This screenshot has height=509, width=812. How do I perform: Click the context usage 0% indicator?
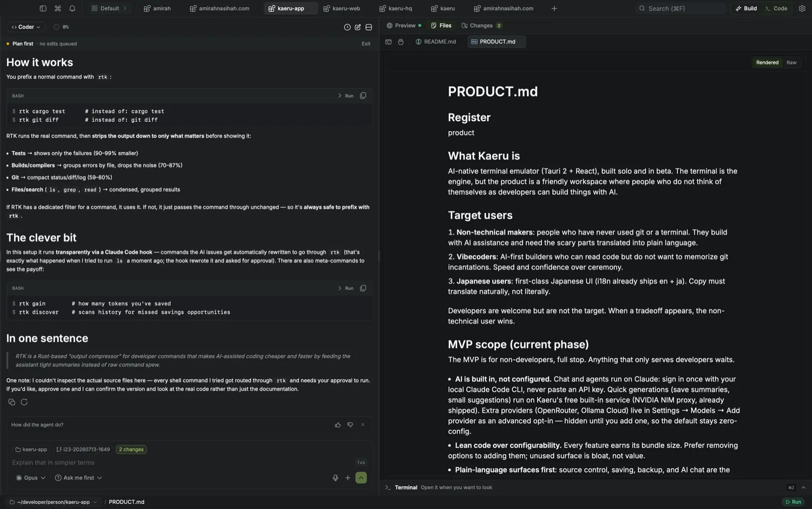(x=61, y=27)
